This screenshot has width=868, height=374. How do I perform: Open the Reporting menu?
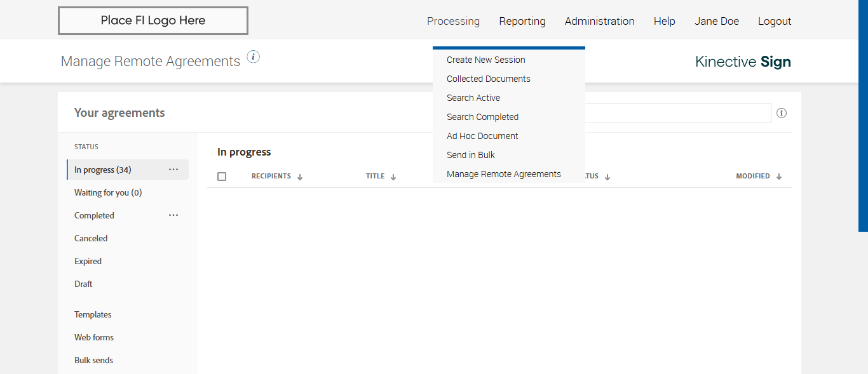click(x=522, y=21)
